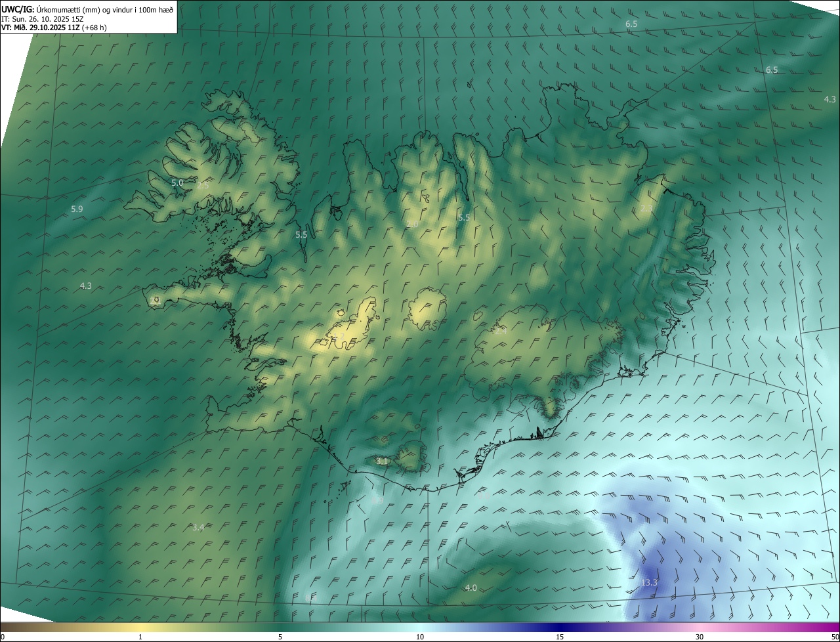This screenshot has height=642, width=840.
Task: Click the 15 tick label on the colour scale
Action: tap(560, 637)
